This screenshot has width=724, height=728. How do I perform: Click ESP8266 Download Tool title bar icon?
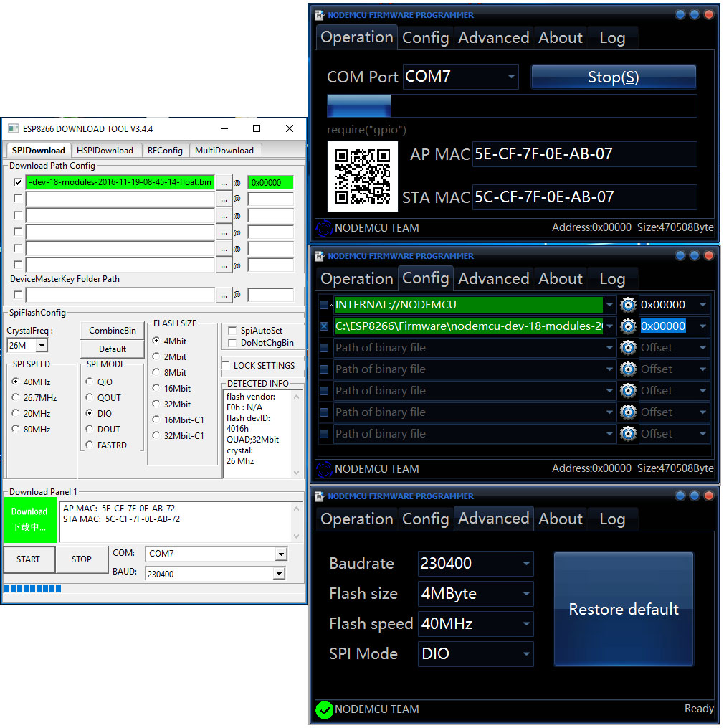tap(14, 128)
